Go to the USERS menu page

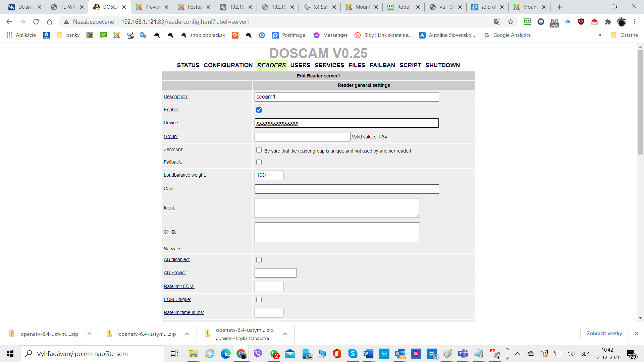click(x=300, y=65)
